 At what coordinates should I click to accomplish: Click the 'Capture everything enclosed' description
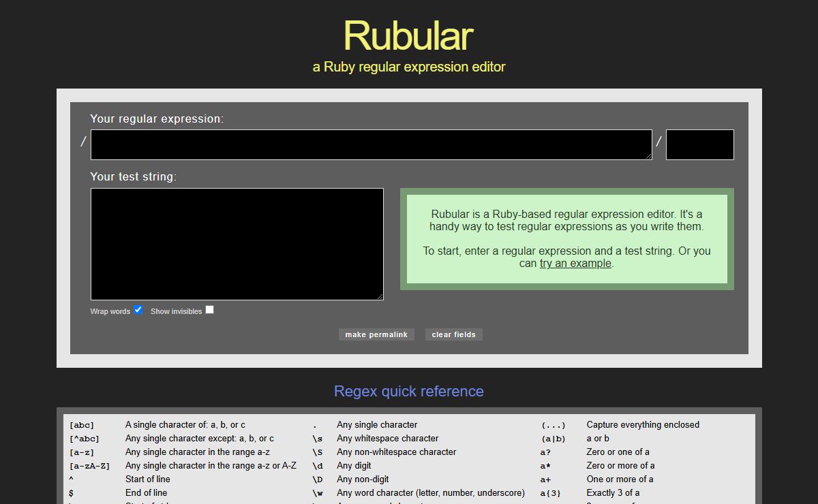(643, 425)
